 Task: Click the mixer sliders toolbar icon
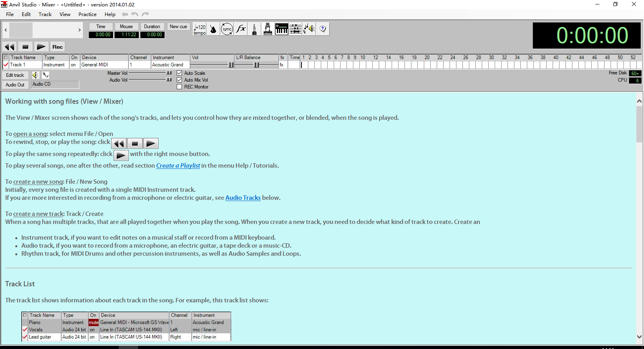(295, 29)
